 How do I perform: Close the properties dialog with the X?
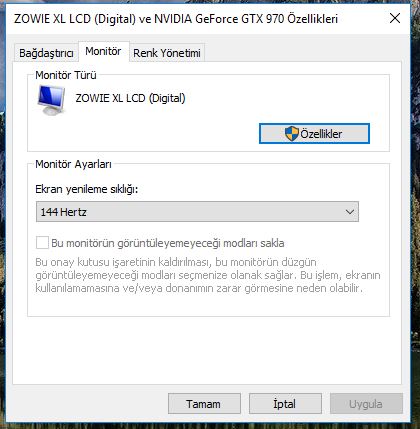tap(395, 18)
